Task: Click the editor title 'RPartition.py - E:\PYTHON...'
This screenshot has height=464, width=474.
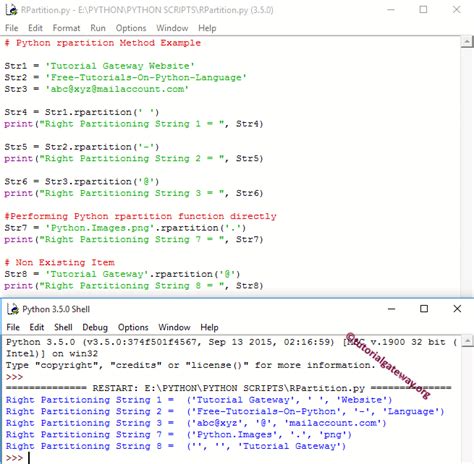Action: 147,10
